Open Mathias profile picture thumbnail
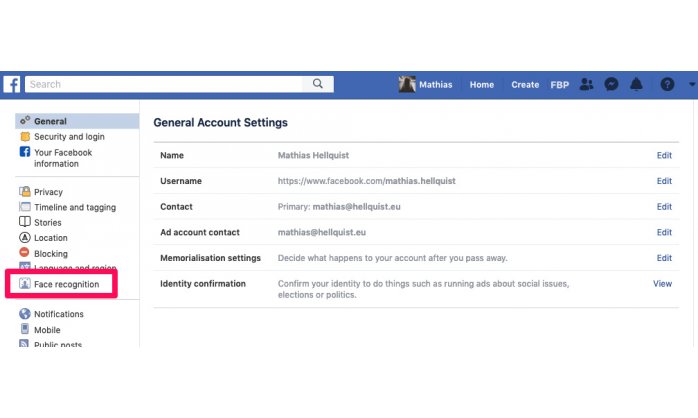The height and width of the screenshot is (418, 698). [407, 84]
